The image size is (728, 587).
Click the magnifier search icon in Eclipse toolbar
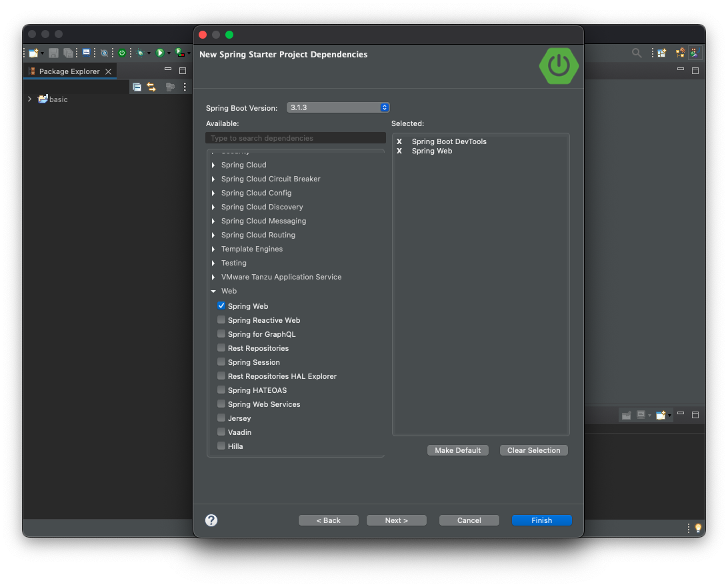pyautogui.click(x=637, y=53)
